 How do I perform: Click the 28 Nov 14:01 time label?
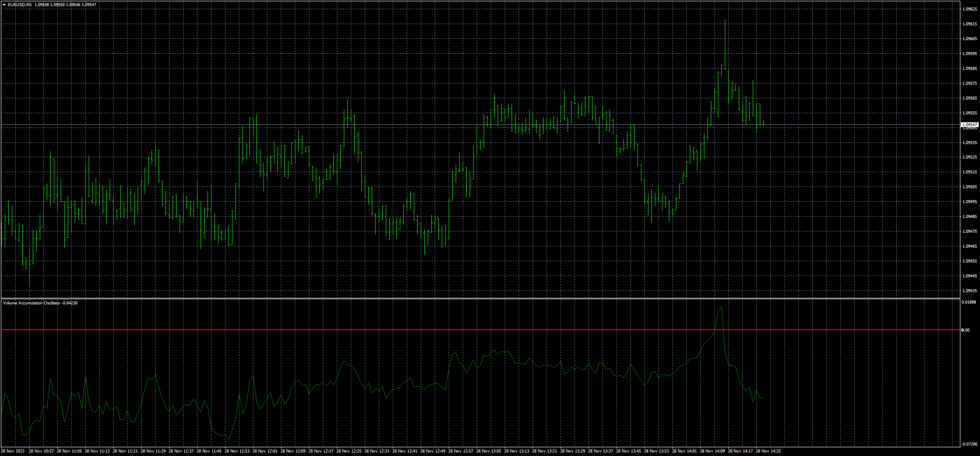684,451
